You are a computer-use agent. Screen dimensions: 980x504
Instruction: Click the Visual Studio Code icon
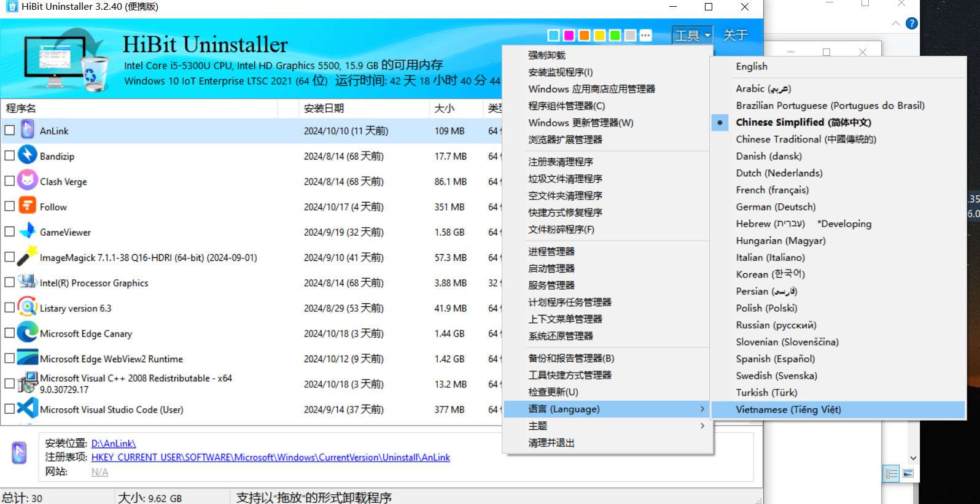[28, 408]
